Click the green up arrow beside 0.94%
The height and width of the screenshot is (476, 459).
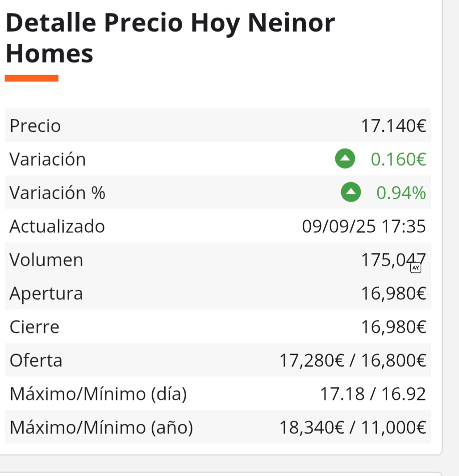[x=351, y=192]
